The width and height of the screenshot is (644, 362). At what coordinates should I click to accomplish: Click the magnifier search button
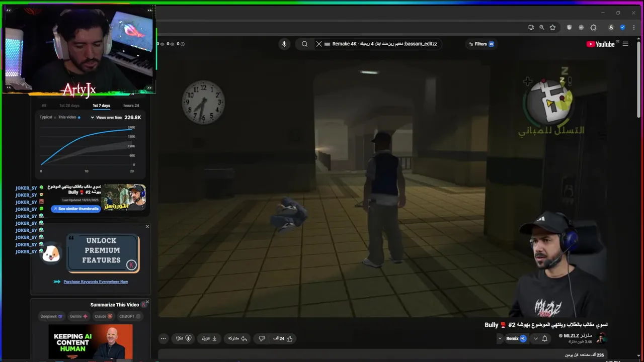304,44
